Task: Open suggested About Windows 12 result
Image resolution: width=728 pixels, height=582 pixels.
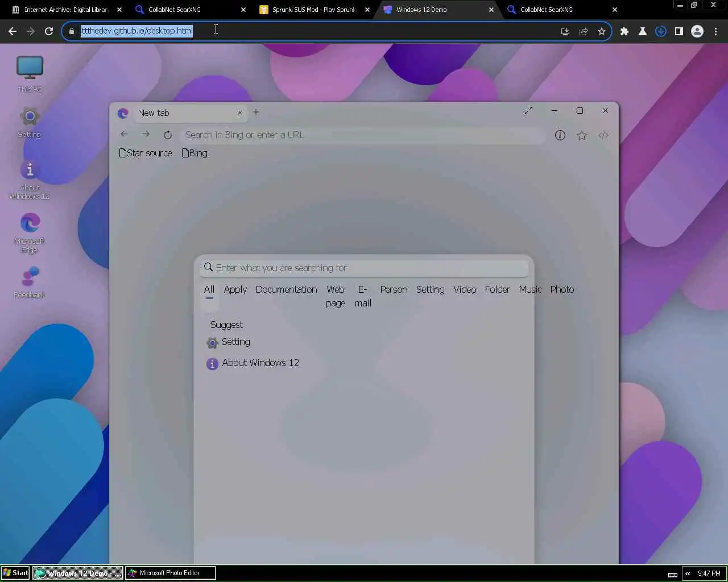Action: (x=253, y=363)
